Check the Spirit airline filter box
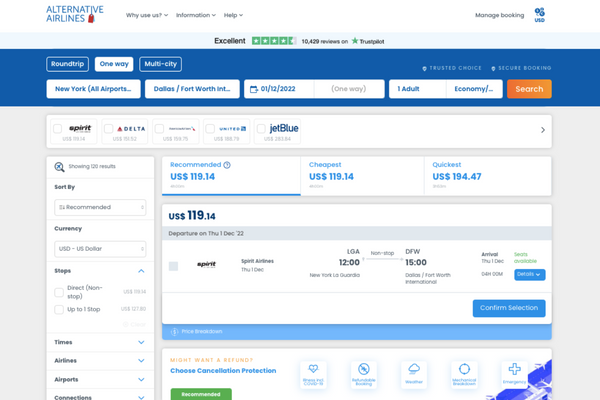Viewport: 600px width, 400px height. (x=57, y=129)
